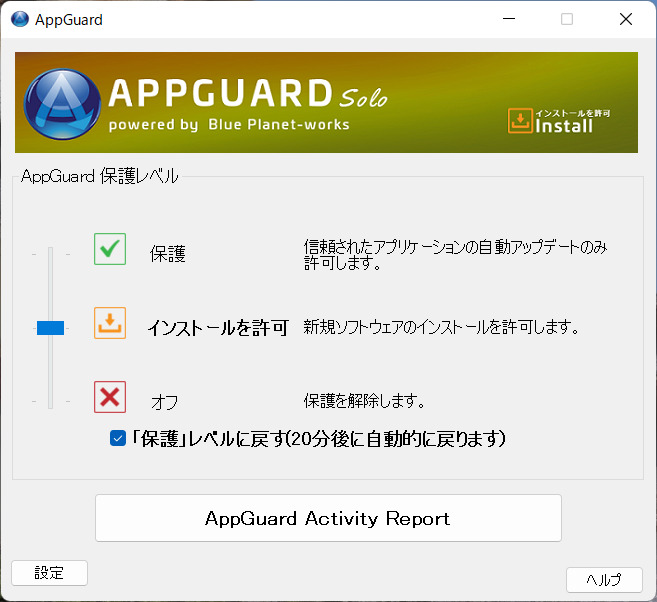
Task: Click the blue AppGuard sphere logo in banner
Action: 62,104
